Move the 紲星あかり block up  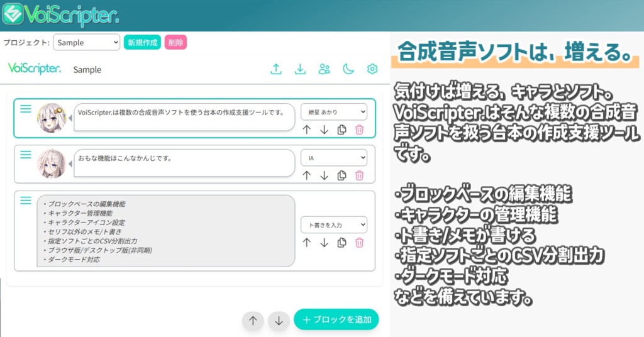pos(306,130)
